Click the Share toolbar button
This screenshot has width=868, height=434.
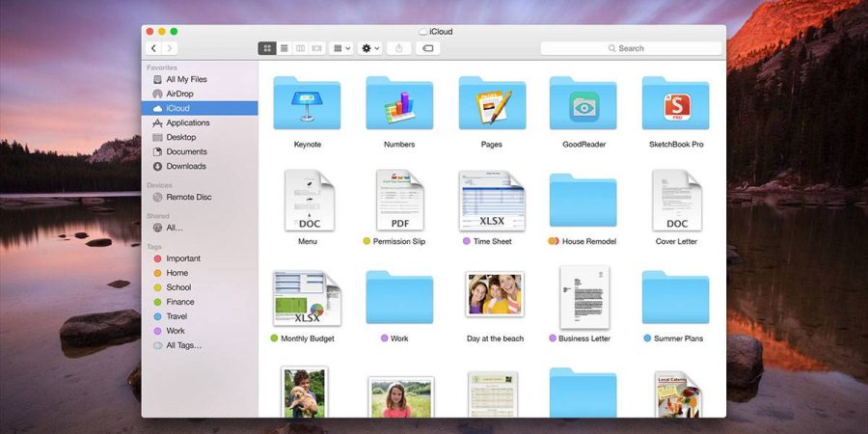coord(399,48)
